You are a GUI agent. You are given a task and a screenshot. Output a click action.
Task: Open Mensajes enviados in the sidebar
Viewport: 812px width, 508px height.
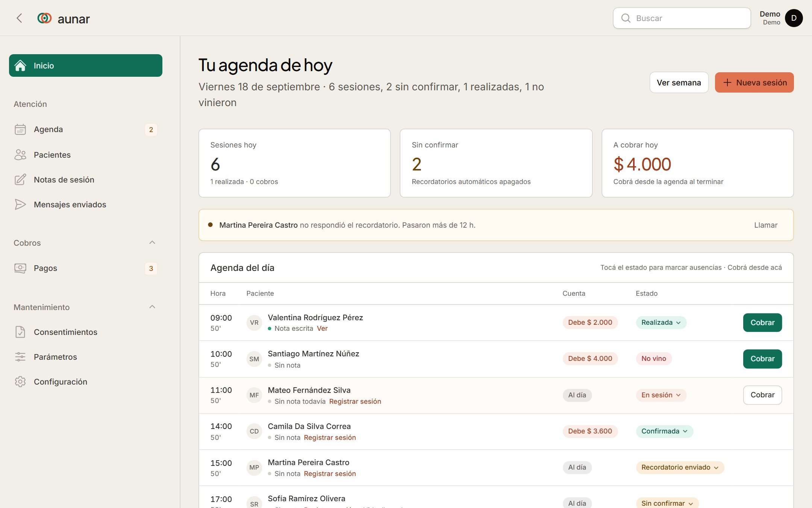tap(86, 204)
